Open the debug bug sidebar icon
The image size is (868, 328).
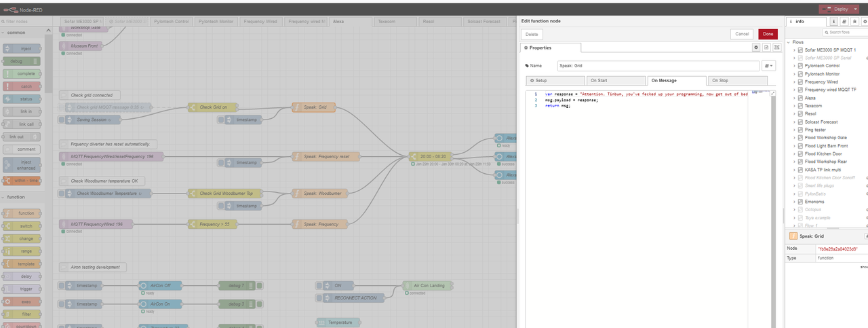pos(854,22)
